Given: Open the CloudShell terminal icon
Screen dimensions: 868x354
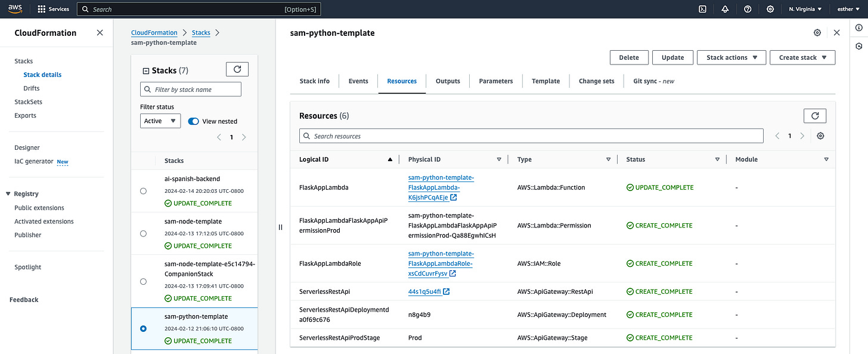Looking at the screenshot, I should tap(703, 9).
